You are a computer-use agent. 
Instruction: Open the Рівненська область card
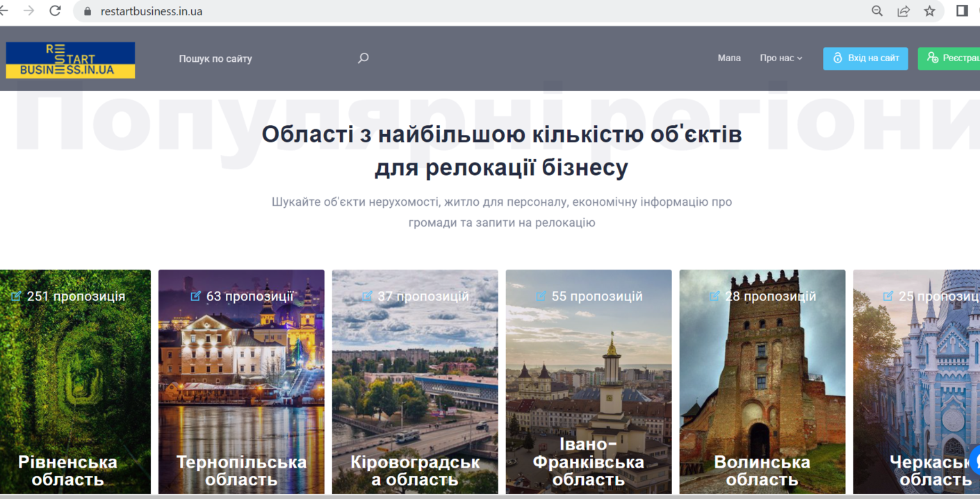(x=75, y=382)
